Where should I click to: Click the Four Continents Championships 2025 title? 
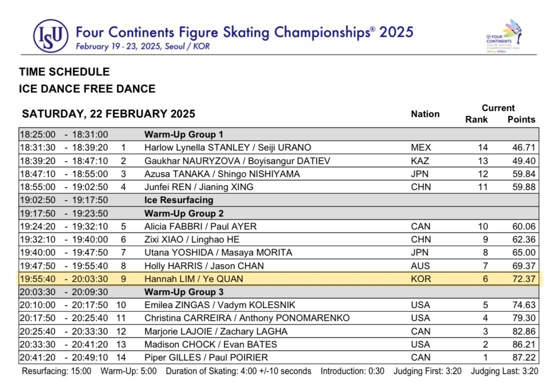[x=244, y=32]
